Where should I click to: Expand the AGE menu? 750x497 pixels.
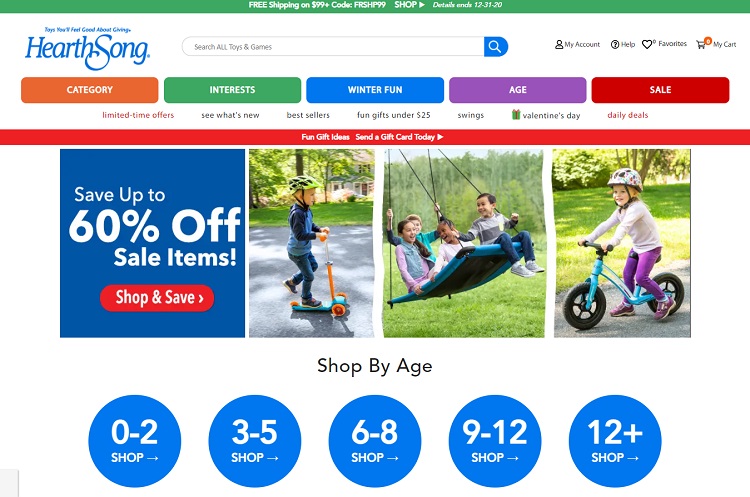coord(518,90)
